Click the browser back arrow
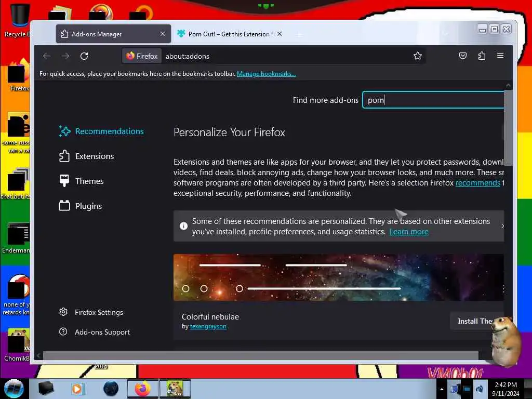Image resolution: width=532 pixels, height=399 pixels. coord(47,56)
